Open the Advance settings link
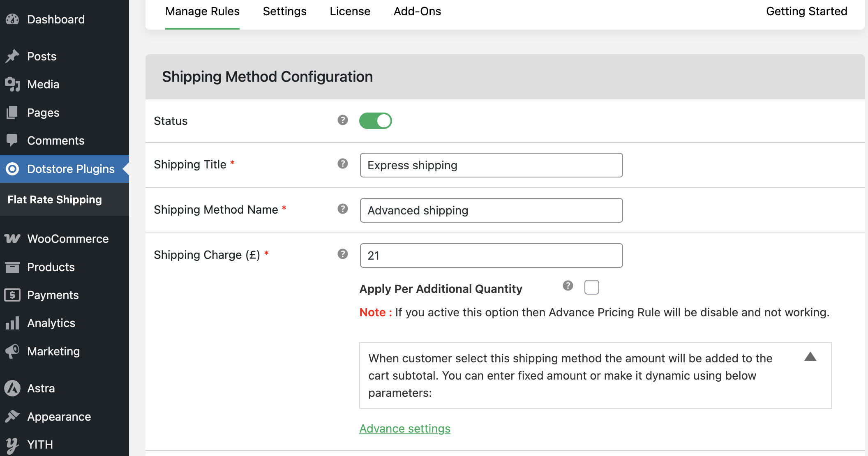 pos(405,428)
